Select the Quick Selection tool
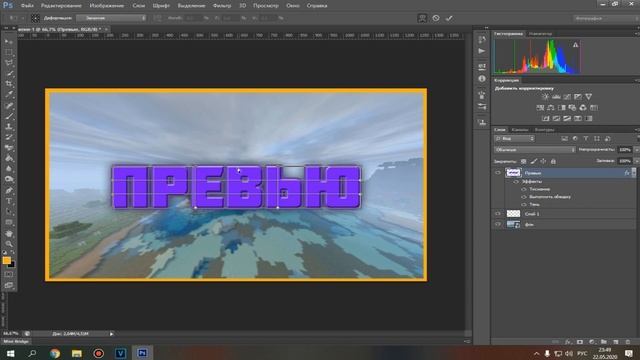This screenshot has width=640, height=360. pyautogui.click(x=9, y=73)
